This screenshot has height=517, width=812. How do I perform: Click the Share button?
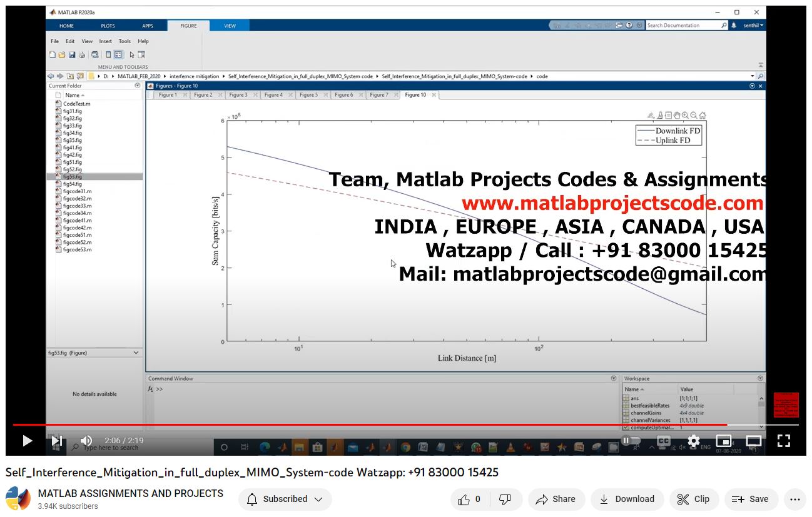(x=556, y=499)
